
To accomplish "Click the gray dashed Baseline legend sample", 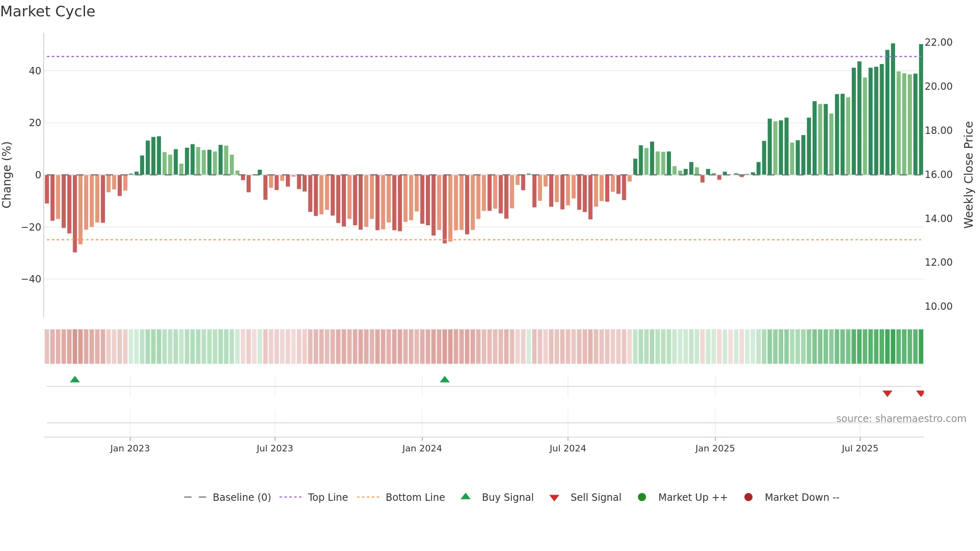I will (195, 497).
